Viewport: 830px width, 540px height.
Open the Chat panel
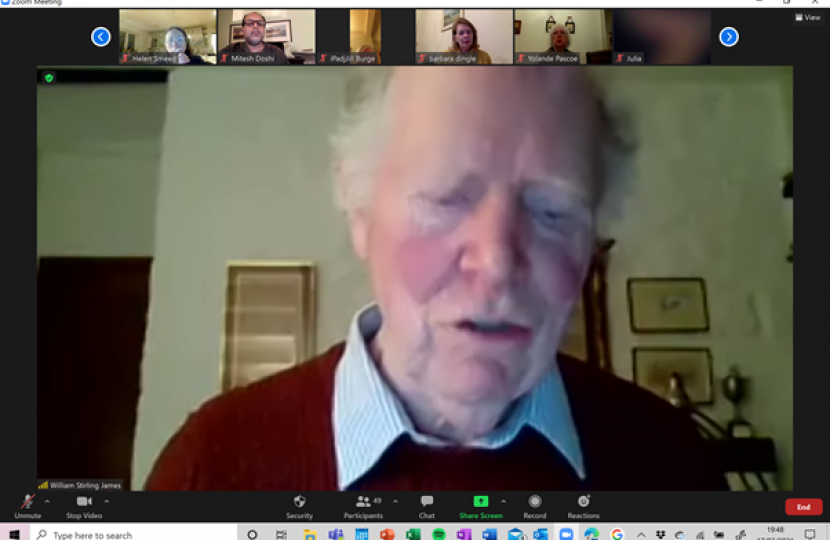pyautogui.click(x=427, y=505)
